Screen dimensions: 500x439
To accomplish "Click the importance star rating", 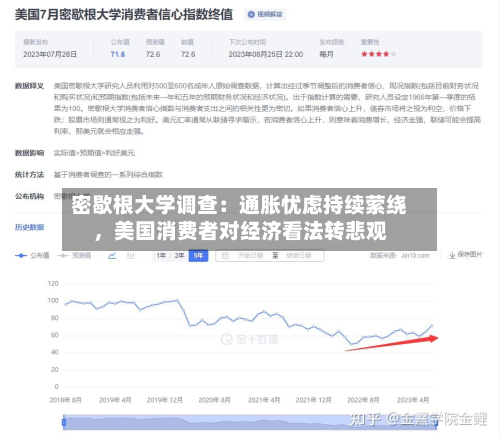I will [x=379, y=54].
